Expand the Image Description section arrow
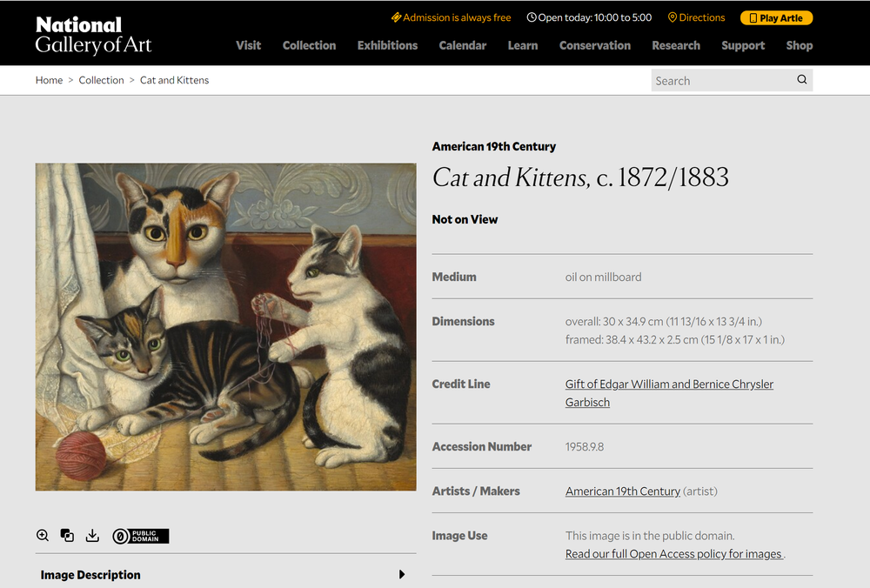The height and width of the screenshot is (588, 870). click(402, 574)
